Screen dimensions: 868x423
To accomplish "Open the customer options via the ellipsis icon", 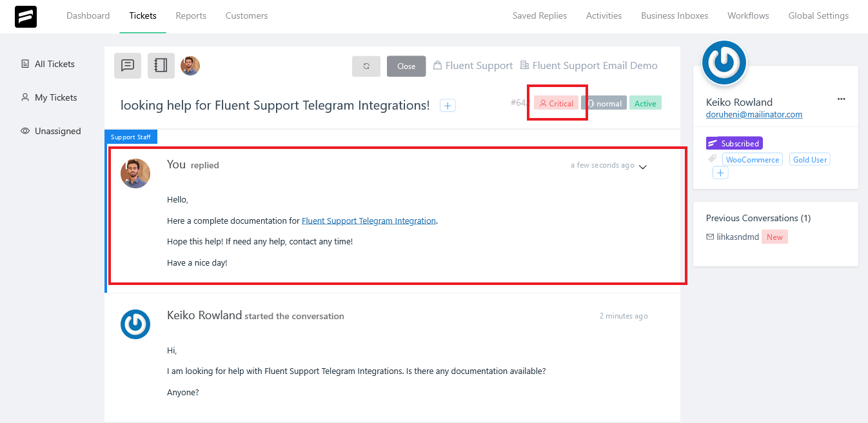I will [x=841, y=99].
